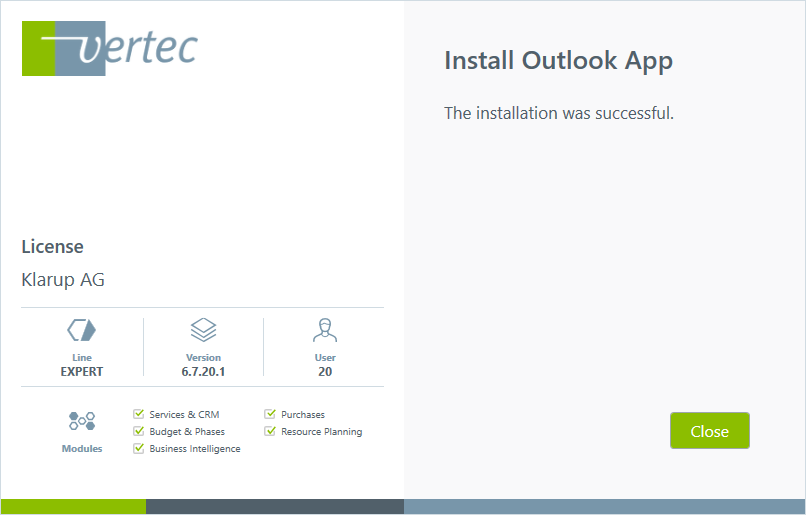
Task: Click the green segment of bottom bar
Action: [74, 506]
